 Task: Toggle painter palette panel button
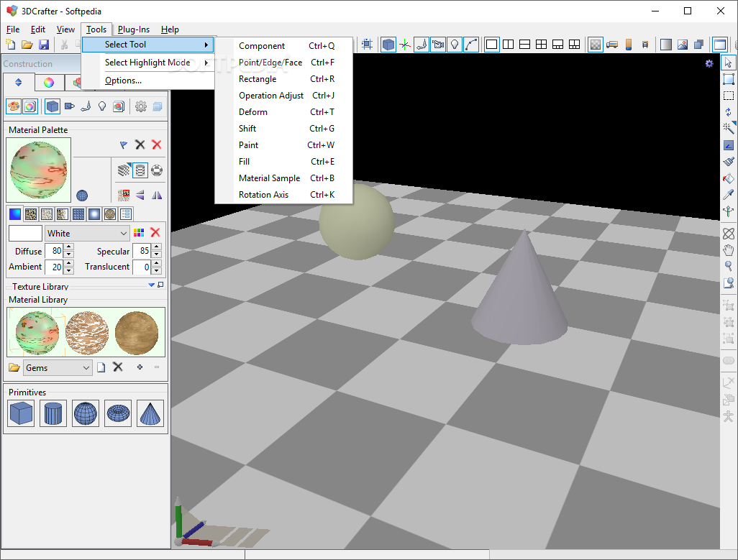[14, 106]
